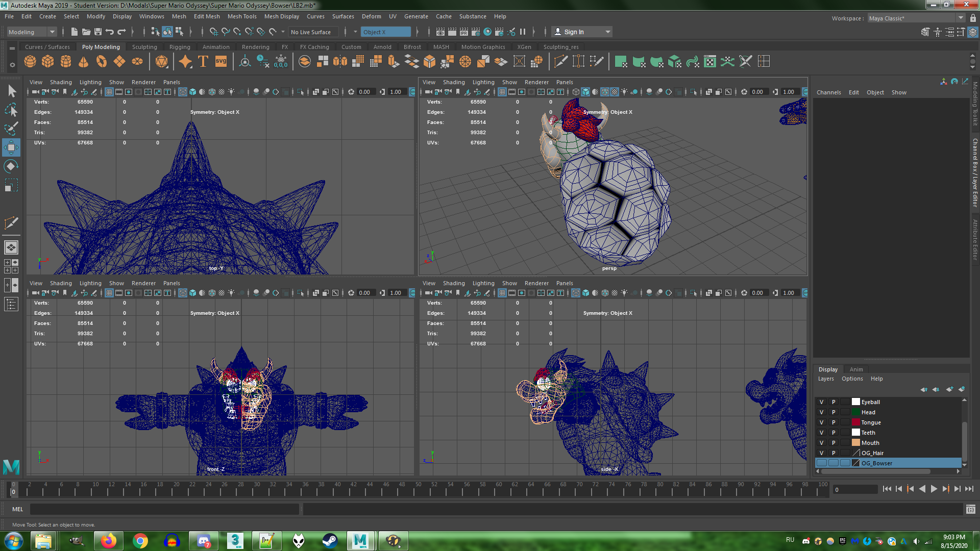Create a polygon sphere from the shelf
Image resolution: width=980 pixels, height=551 pixels.
tap(30, 62)
